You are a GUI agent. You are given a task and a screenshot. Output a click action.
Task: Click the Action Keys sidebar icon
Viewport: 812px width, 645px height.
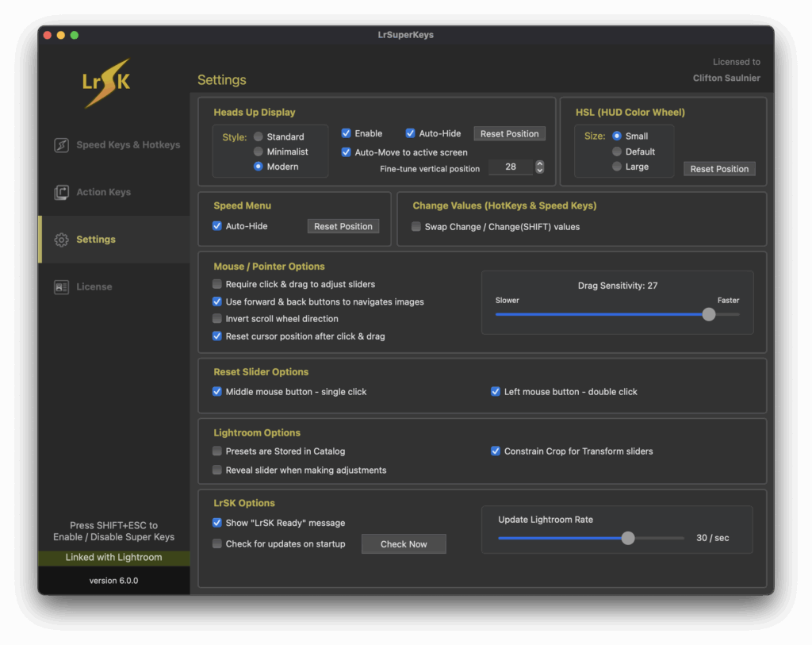(x=62, y=192)
